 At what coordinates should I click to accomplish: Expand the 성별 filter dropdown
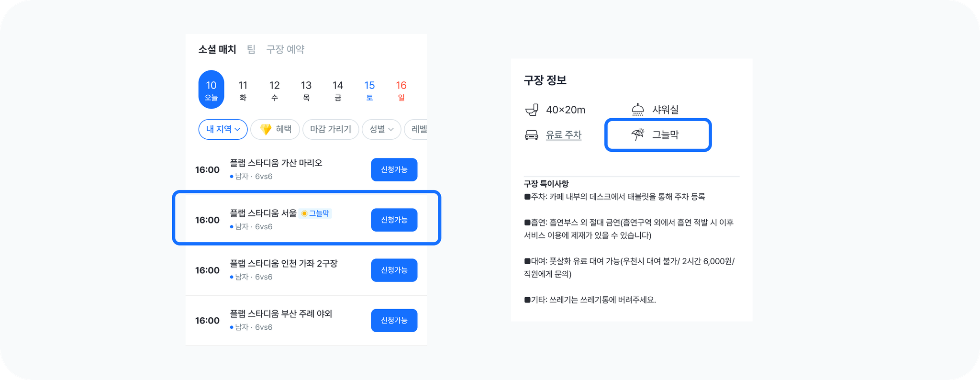point(381,129)
